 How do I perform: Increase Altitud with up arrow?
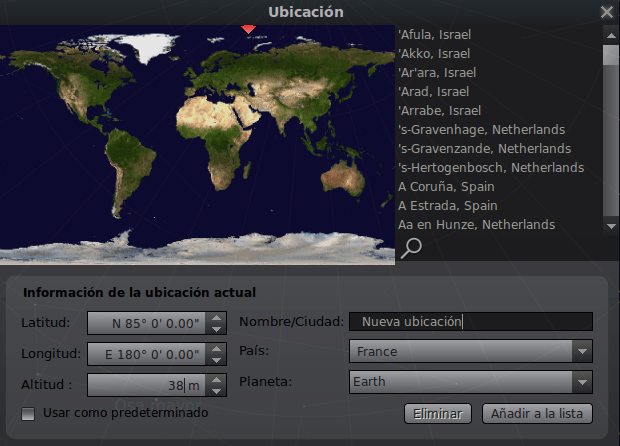[x=216, y=380]
